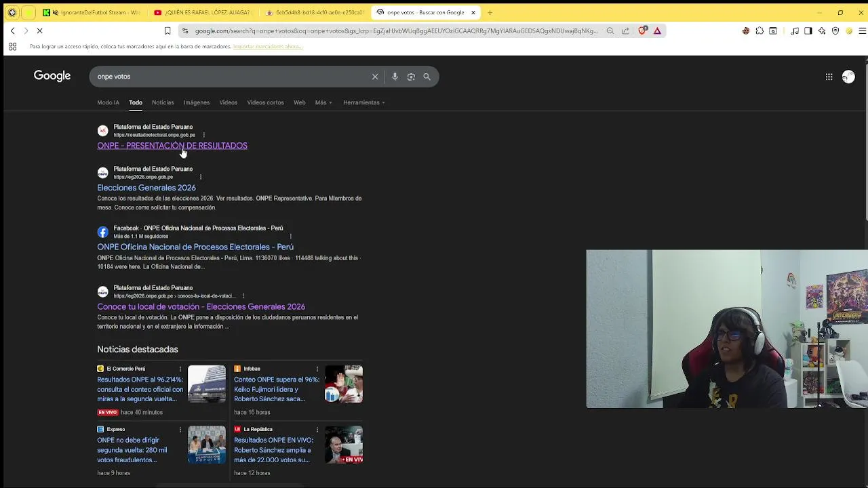Open the browser hamburger main menu
This screenshot has width=868, height=488.
click(863, 30)
